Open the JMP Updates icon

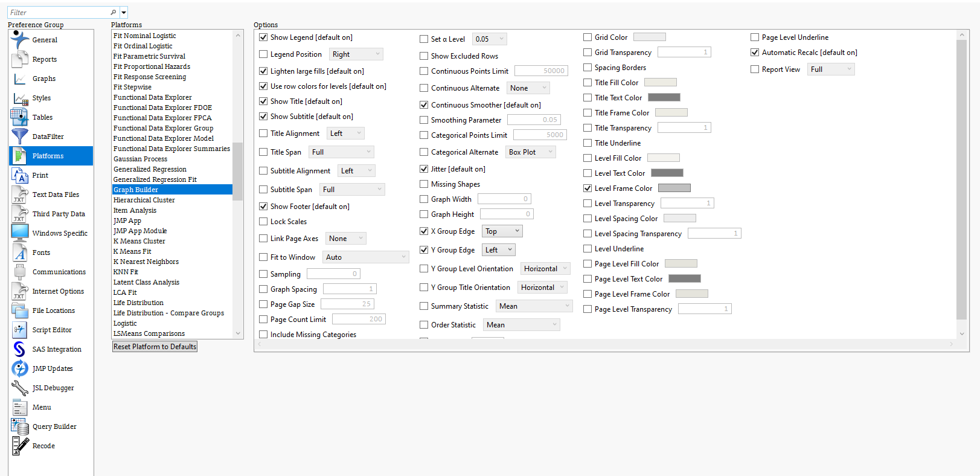coord(19,368)
